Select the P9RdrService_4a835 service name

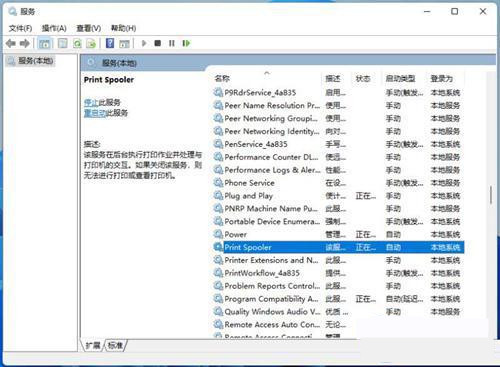(x=260, y=93)
